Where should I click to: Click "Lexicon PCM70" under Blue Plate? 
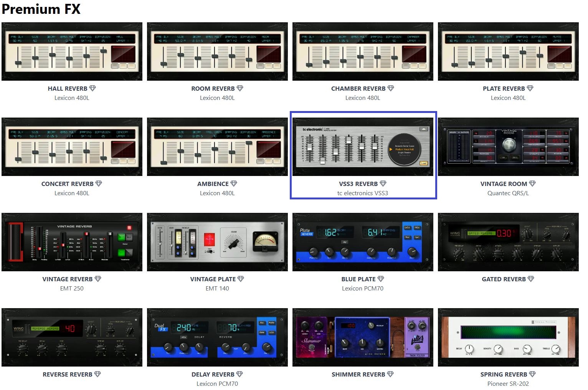point(363,289)
